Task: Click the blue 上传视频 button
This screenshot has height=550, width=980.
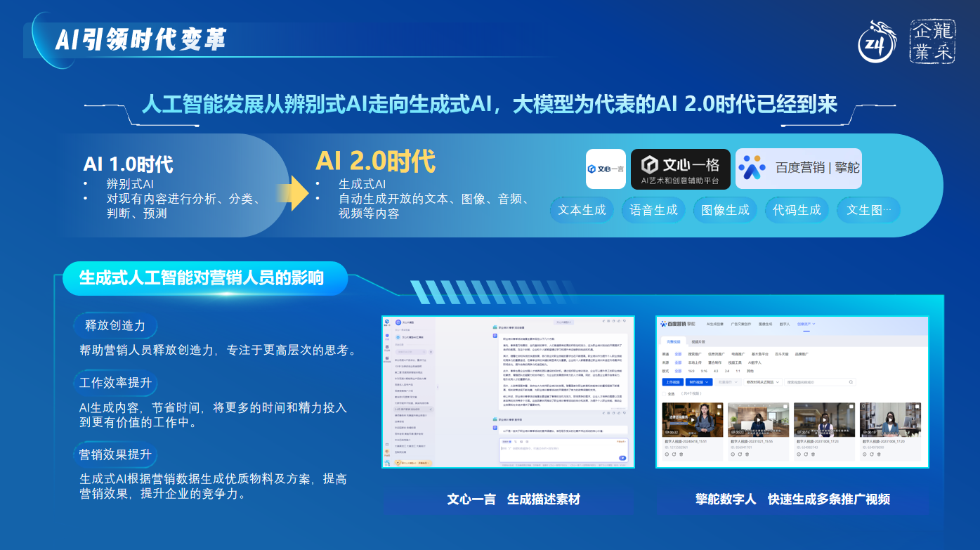Action: coord(672,382)
